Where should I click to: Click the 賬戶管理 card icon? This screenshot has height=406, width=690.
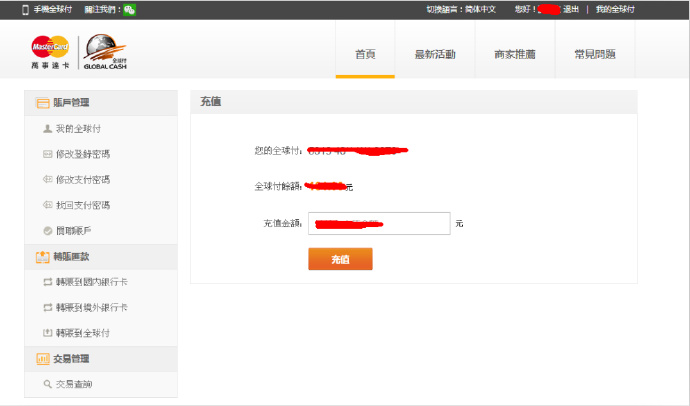(43, 103)
